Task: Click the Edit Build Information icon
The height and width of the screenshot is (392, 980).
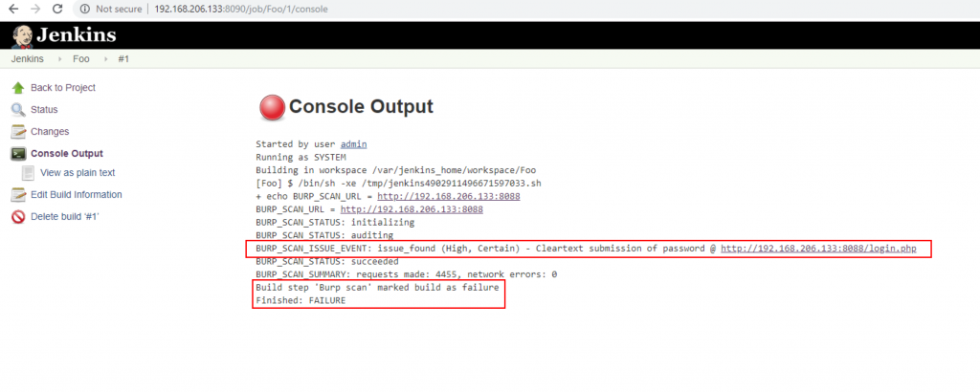Action: click(x=17, y=195)
